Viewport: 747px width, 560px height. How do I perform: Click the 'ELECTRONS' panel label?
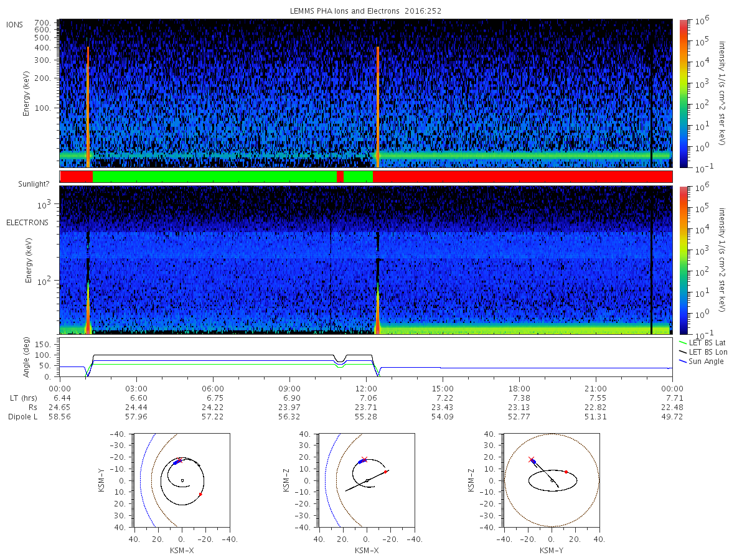27,222
